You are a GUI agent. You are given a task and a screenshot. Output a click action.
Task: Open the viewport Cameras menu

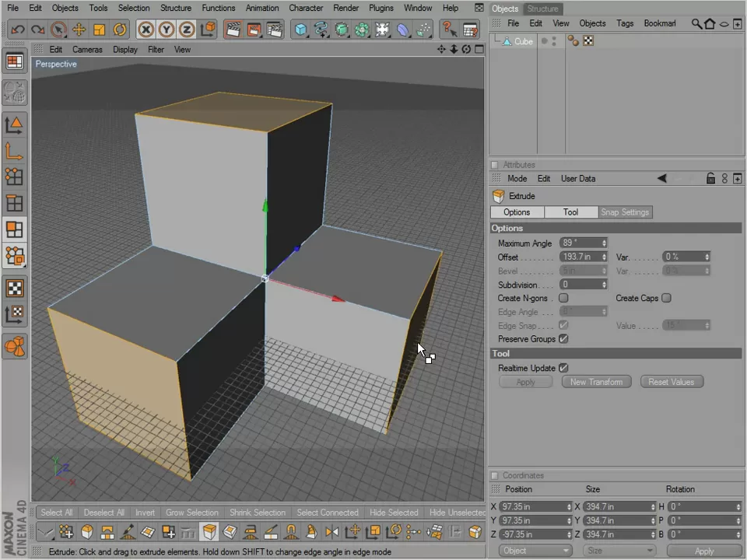87,50
